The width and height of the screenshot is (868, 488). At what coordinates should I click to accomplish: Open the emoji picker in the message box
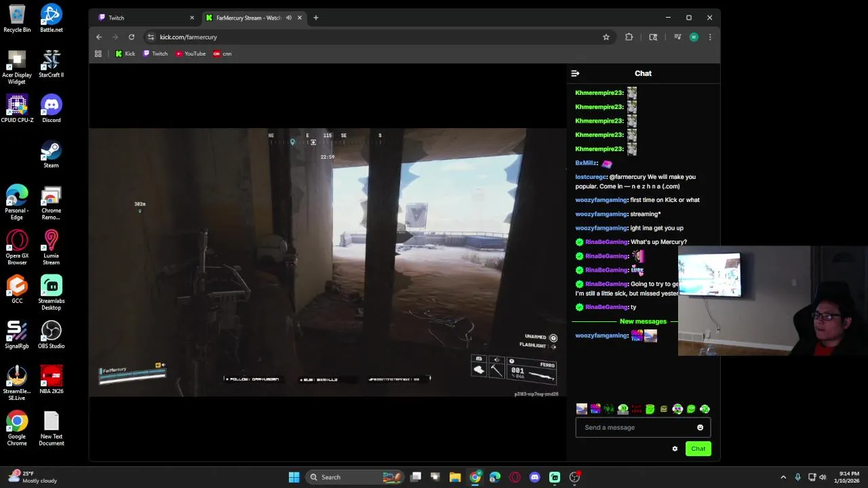[x=700, y=428]
